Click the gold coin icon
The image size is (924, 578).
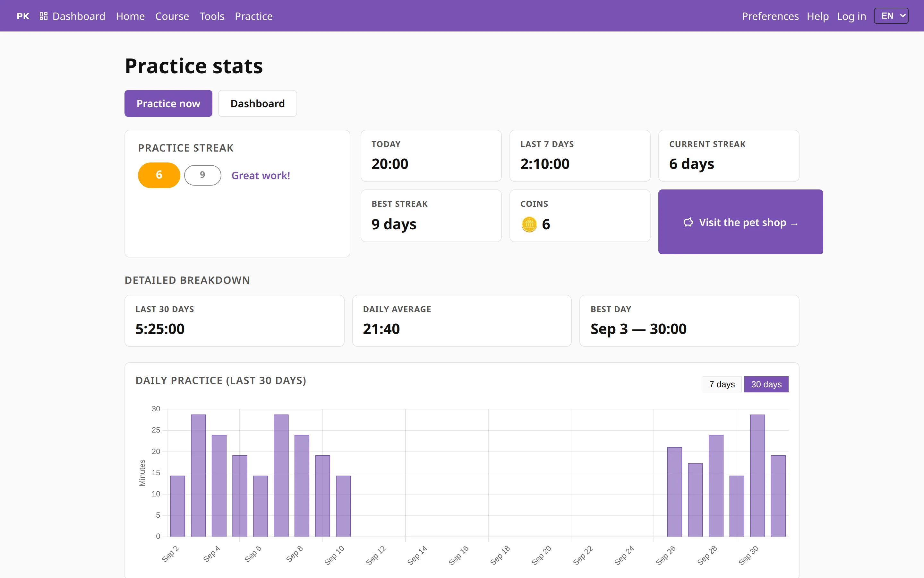pyautogui.click(x=529, y=224)
